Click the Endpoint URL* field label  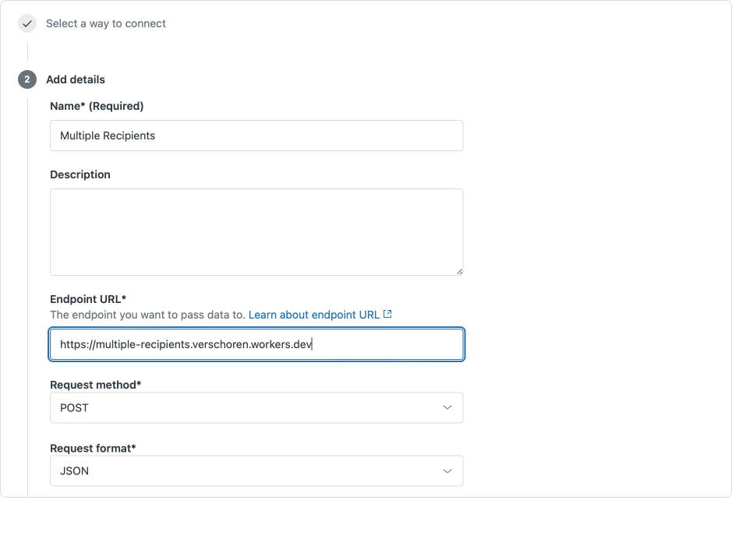click(88, 299)
